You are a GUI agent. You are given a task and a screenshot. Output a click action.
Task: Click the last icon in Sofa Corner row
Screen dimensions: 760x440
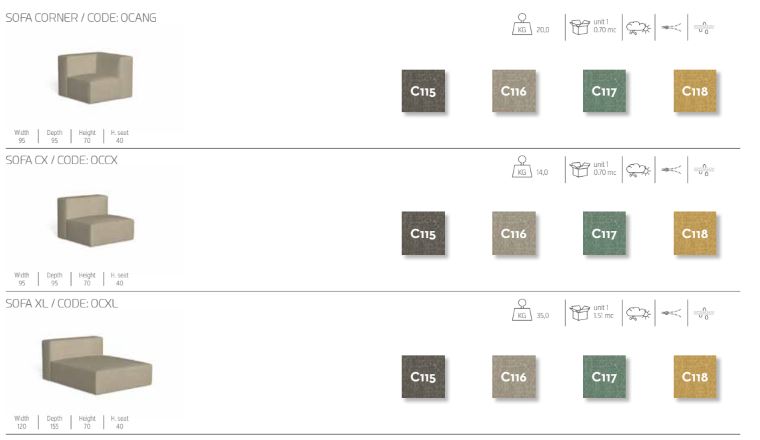coord(705,27)
